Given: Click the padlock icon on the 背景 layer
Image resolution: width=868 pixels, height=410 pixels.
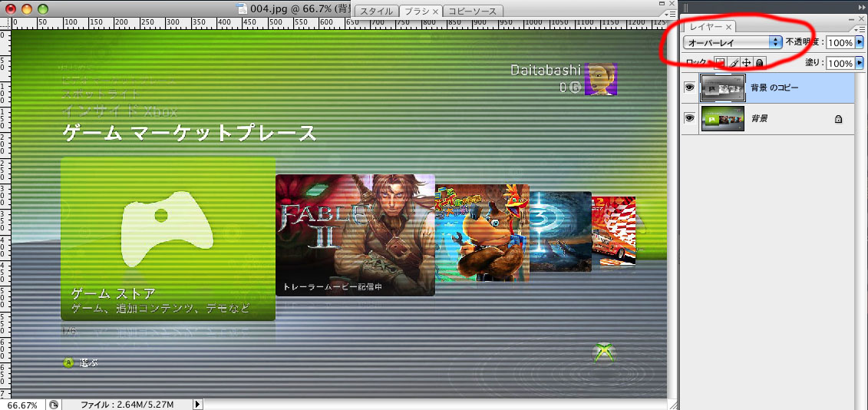Looking at the screenshot, I should [838, 118].
